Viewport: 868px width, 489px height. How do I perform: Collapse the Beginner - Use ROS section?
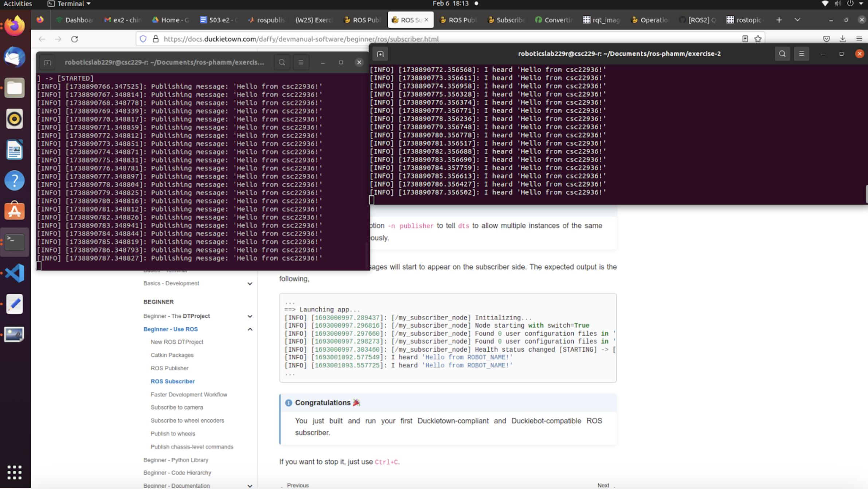pos(250,329)
